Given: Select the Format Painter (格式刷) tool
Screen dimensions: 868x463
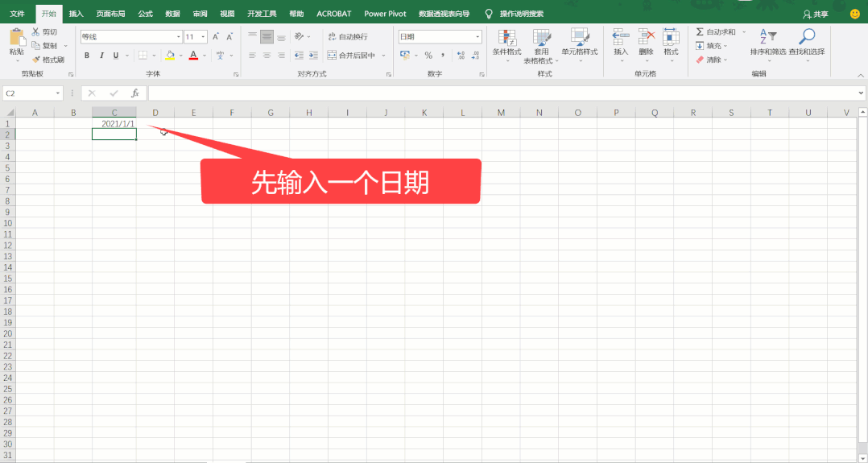Looking at the screenshot, I should point(48,60).
